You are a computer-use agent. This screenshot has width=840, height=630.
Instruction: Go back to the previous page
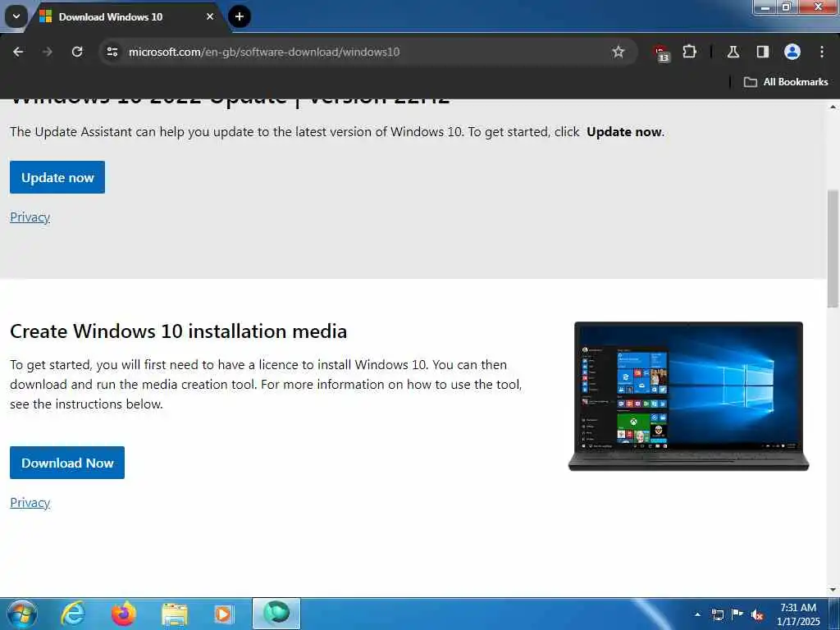point(18,52)
